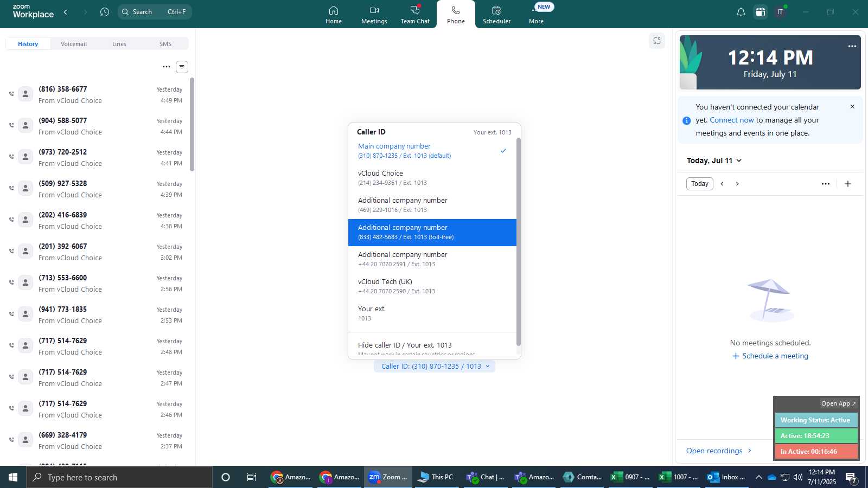
Task: Open the Home tab icon
Action: (334, 10)
